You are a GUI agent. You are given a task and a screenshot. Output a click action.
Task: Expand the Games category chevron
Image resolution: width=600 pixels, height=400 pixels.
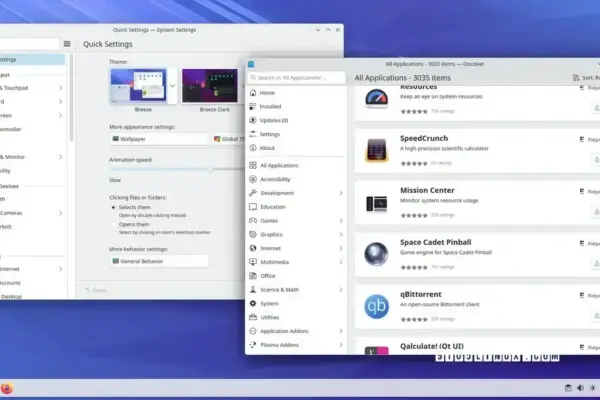(x=341, y=220)
